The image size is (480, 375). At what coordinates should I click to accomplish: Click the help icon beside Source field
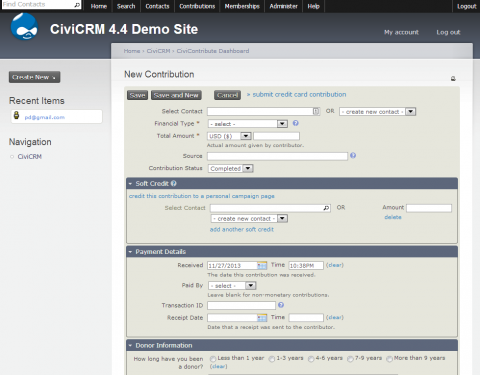tap(353, 155)
